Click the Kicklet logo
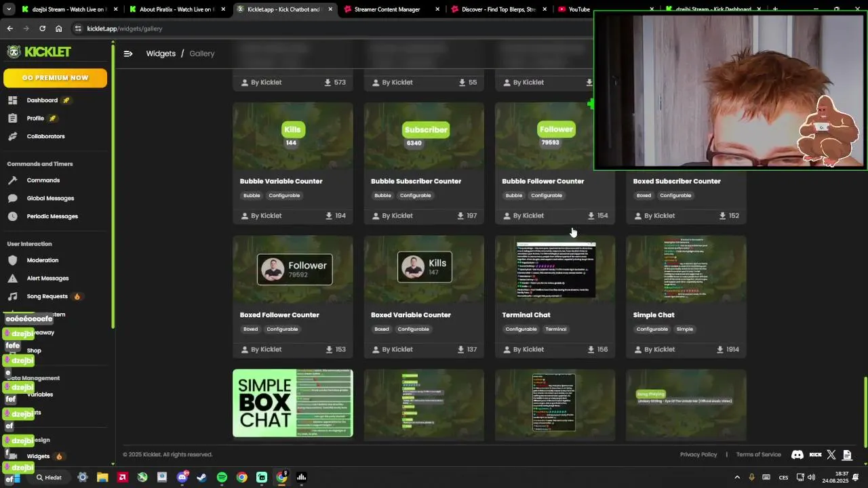 (x=39, y=52)
